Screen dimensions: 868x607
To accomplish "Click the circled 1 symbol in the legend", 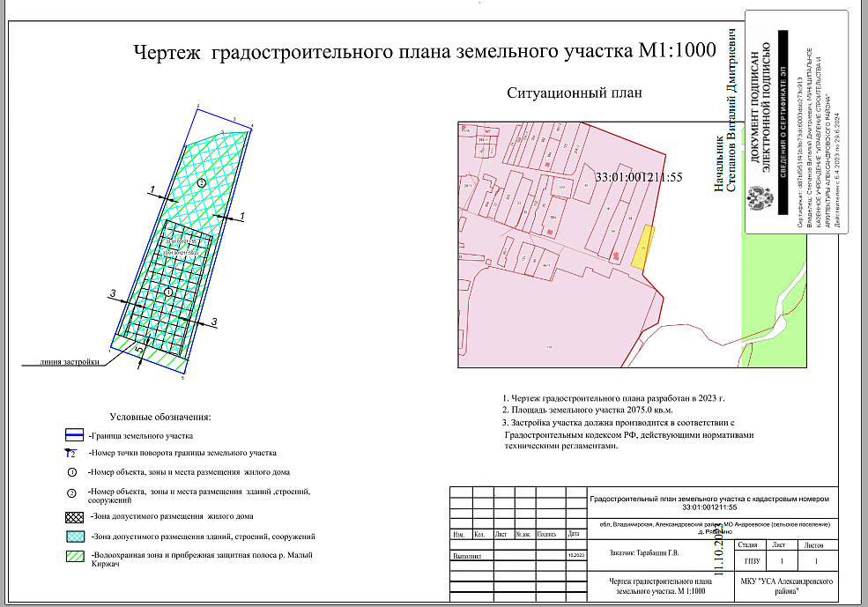I will pos(71,472).
